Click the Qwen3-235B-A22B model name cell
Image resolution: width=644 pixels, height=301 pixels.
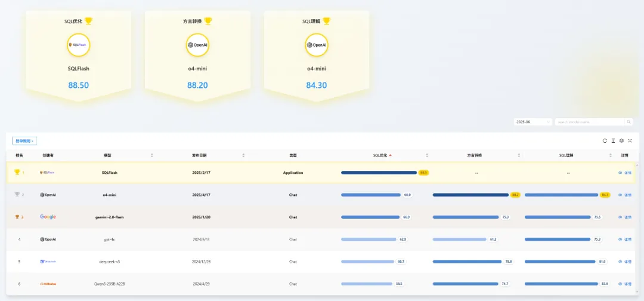coord(110,284)
